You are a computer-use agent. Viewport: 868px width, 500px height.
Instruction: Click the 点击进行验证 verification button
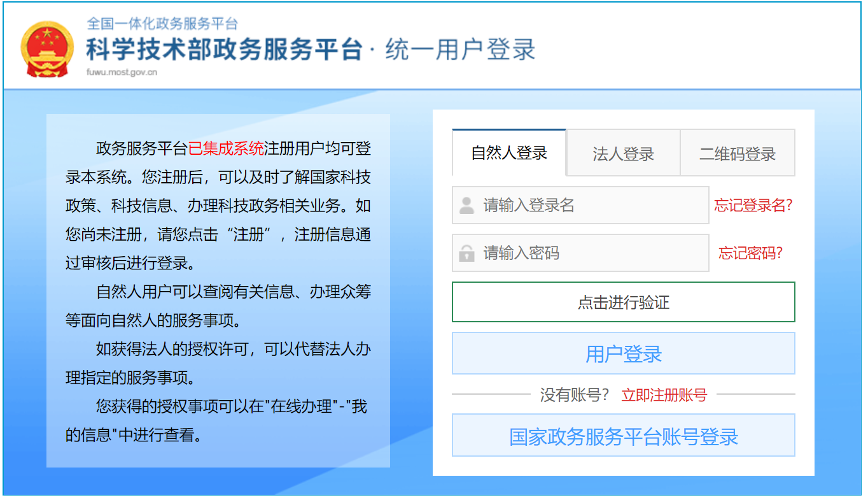tap(624, 302)
